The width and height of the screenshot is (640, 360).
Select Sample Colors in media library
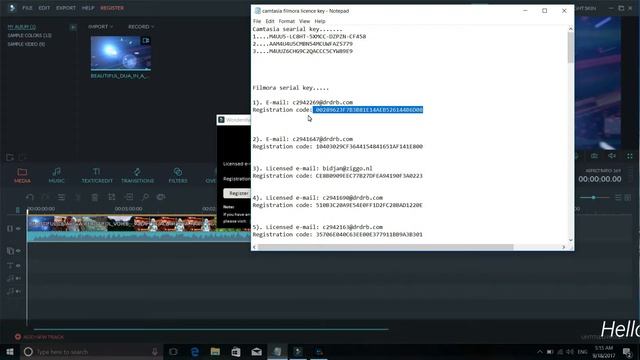29,36
